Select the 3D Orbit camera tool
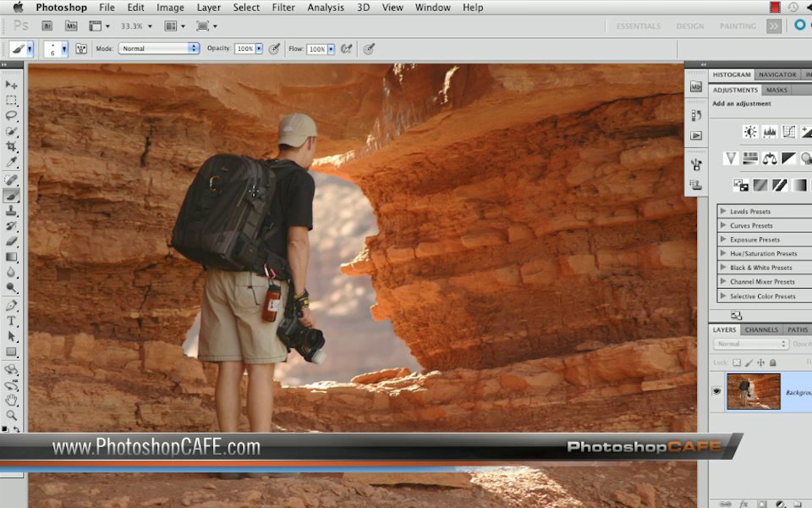Image resolution: width=812 pixels, height=508 pixels. pos(11,385)
